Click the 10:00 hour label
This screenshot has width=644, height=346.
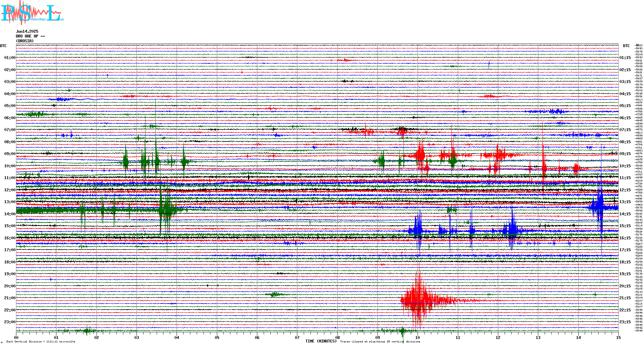point(10,166)
